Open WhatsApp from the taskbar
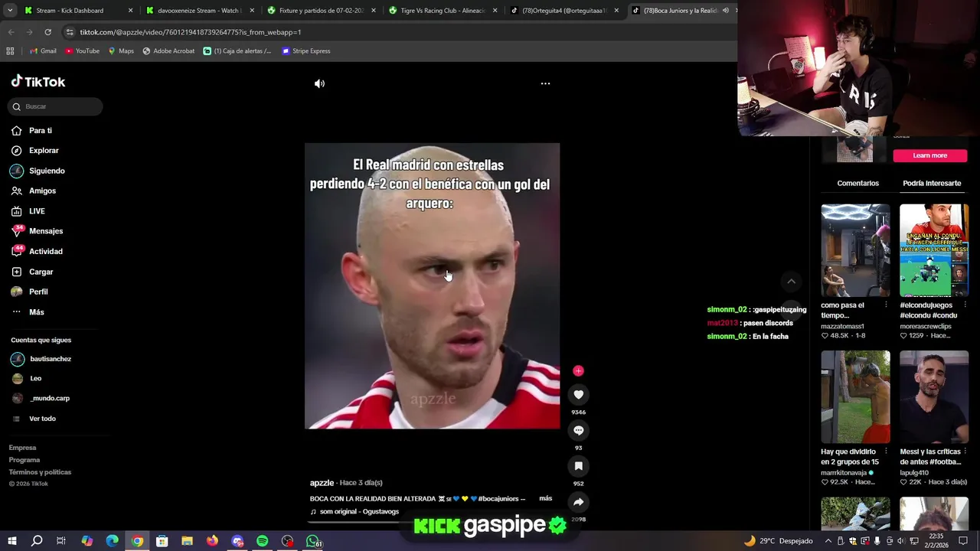The height and width of the screenshot is (551, 980). pyautogui.click(x=314, y=541)
